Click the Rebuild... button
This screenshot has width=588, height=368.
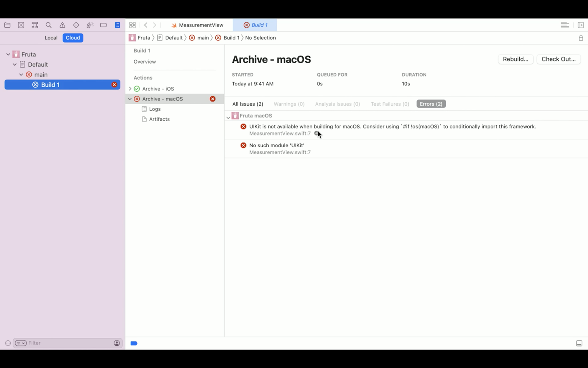pos(516,59)
